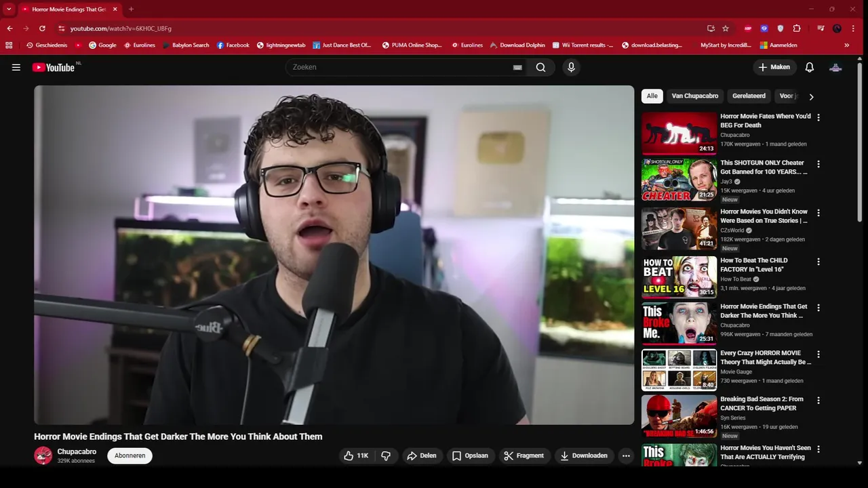Open options for Horror Movie Fates video
868x488 pixels.
pos(818,117)
